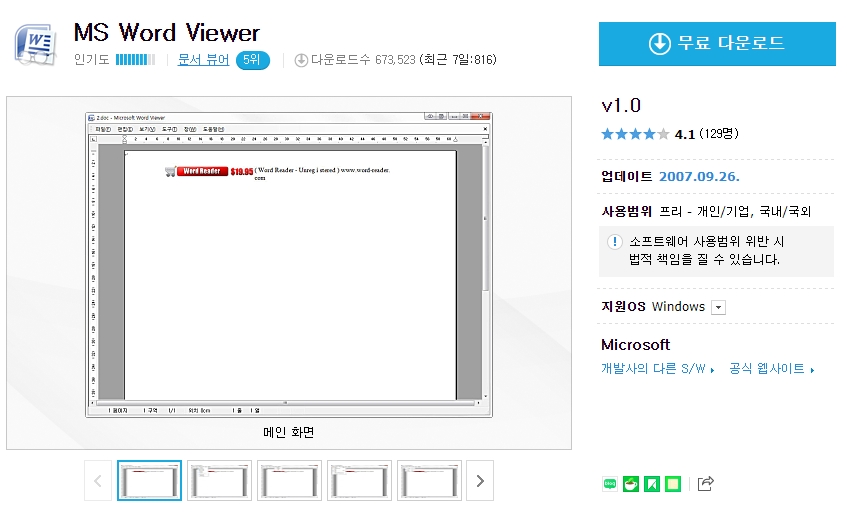Image resolution: width=847 pixels, height=523 pixels.
Task: Click the external share arrow icon
Action: click(705, 484)
